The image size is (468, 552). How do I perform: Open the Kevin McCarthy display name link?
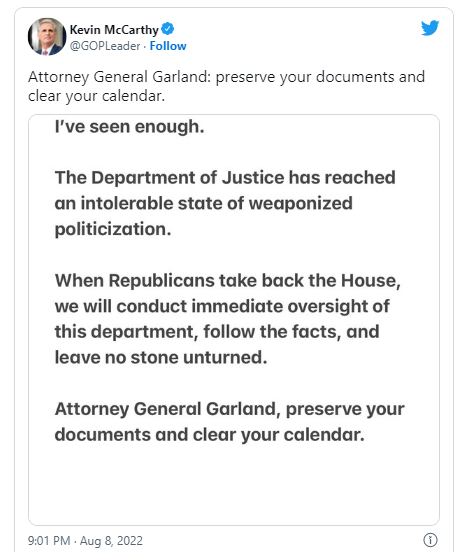click(x=114, y=30)
